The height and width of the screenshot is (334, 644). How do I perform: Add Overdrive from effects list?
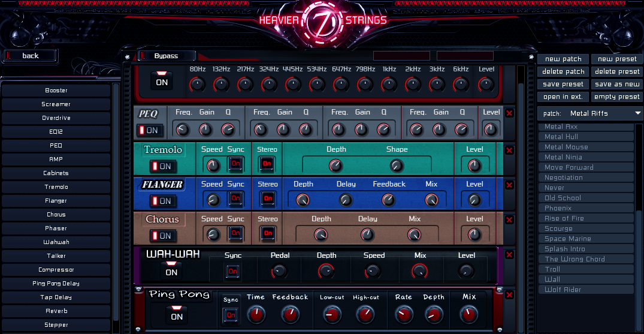click(56, 118)
